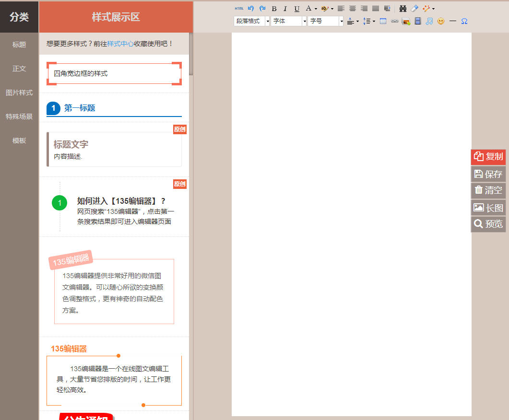This screenshot has height=420, width=509.
Task: Select the 四角宽边框 corner frame style thumbnail
Action: click(114, 73)
